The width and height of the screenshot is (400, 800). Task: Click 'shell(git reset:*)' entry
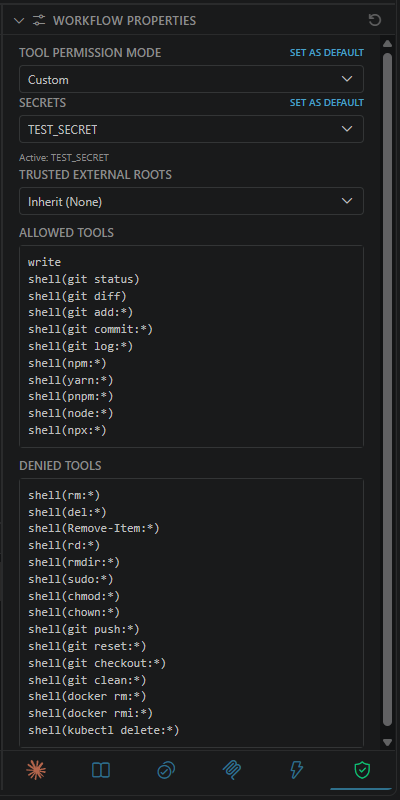coord(87,646)
